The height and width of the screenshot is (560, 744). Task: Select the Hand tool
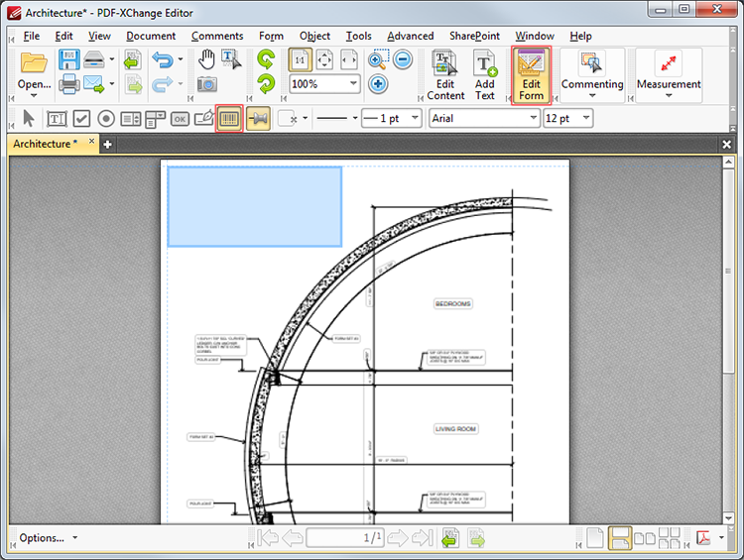206,59
